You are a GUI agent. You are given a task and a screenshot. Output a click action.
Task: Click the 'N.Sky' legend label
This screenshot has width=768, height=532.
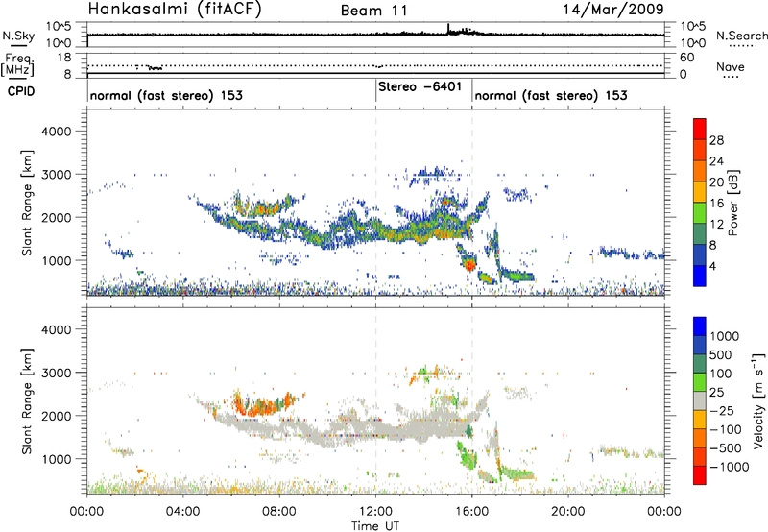pos(18,36)
